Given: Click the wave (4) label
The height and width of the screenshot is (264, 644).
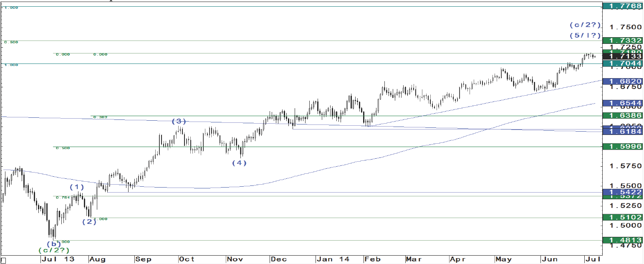Looking at the screenshot, I should point(239,163).
